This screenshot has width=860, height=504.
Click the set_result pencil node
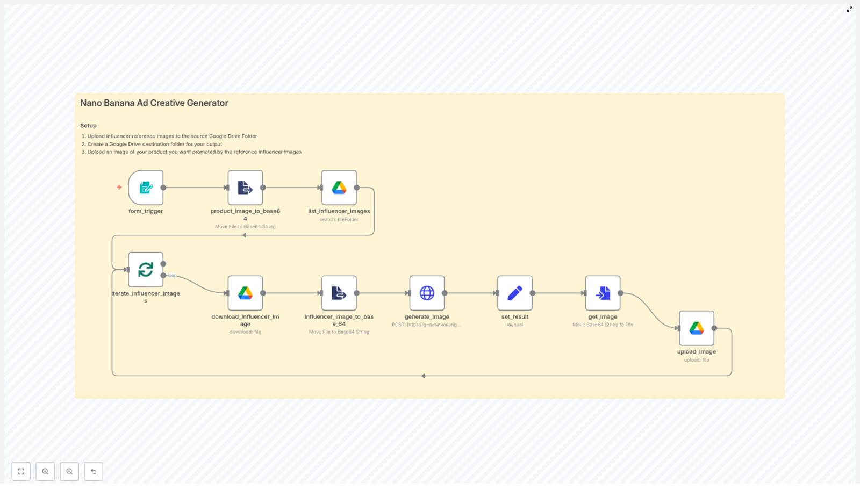click(x=514, y=293)
